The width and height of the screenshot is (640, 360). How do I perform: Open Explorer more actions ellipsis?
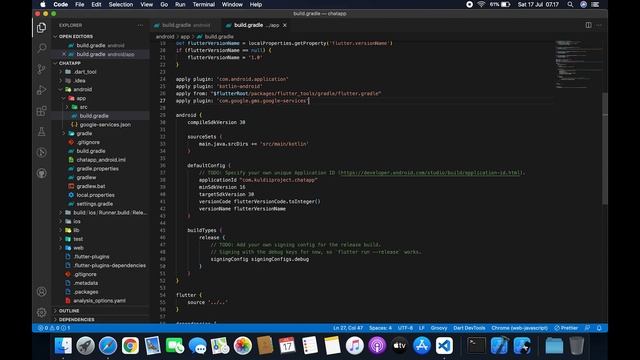140,25
